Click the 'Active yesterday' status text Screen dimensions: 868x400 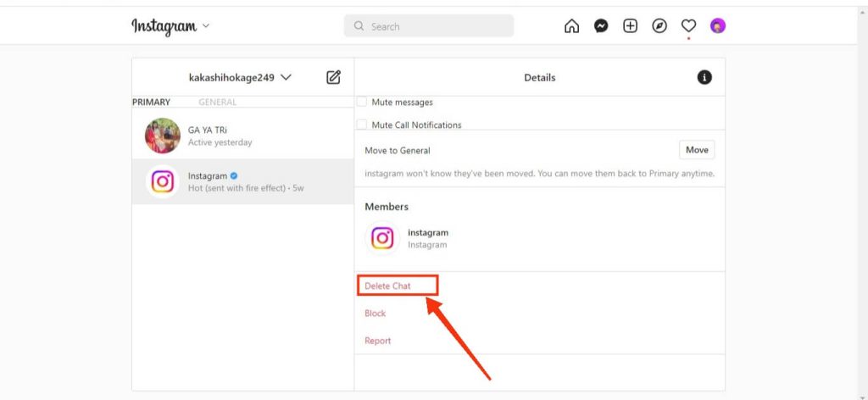pos(220,142)
